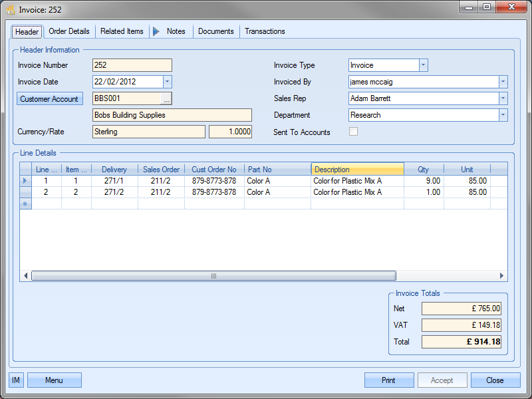Click the blue arrow icon beside Notes tab
Image resolution: width=532 pixels, height=399 pixels.
pos(156,31)
